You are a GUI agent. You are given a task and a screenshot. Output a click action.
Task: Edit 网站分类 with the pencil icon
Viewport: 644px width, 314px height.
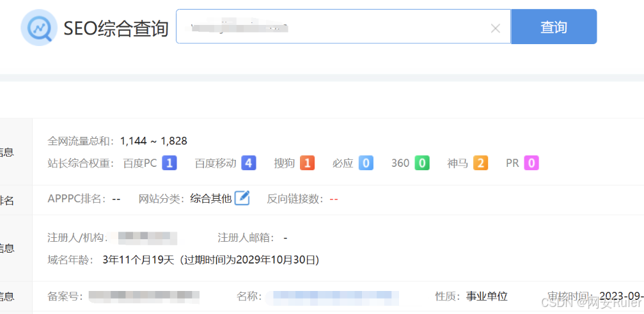pos(242,199)
